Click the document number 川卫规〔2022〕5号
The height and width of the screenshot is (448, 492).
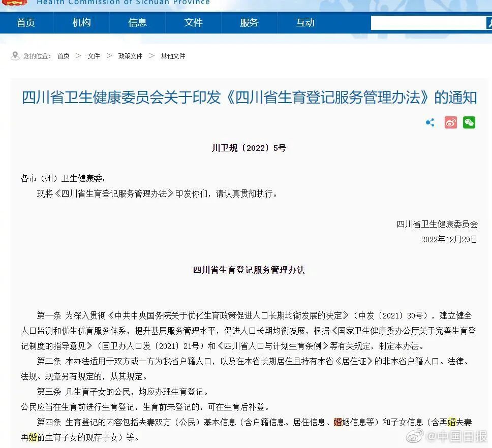tap(249, 148)
